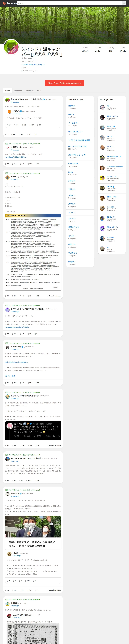Click the @Prince_Ootsu handle
Image resolution: width=129 pixels, height=644 pixels.
coord(24,177)
